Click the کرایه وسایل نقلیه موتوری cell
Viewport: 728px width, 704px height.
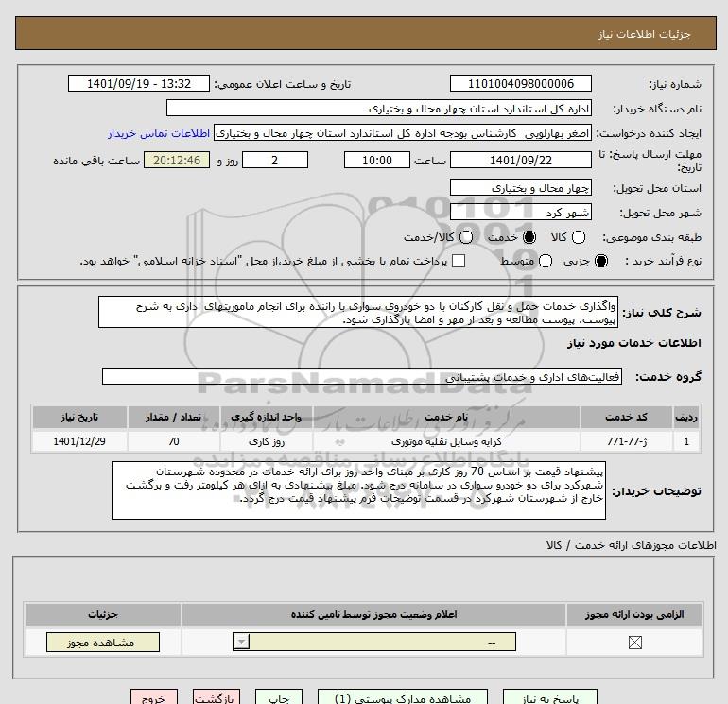coord(446,441)
